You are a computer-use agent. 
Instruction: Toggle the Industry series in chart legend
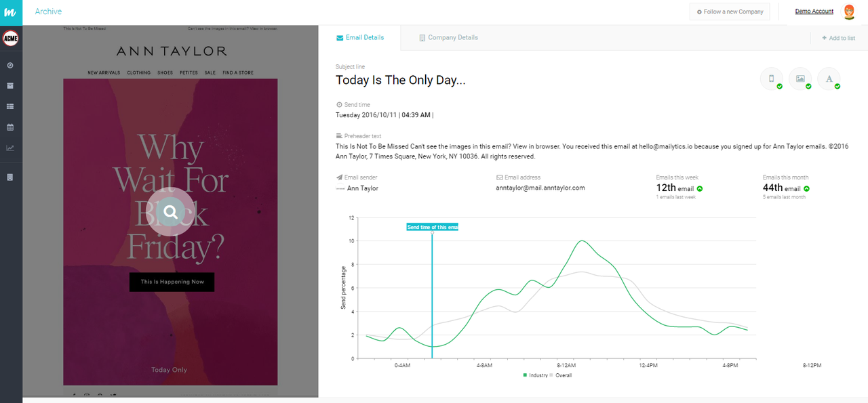pos(535,375)
